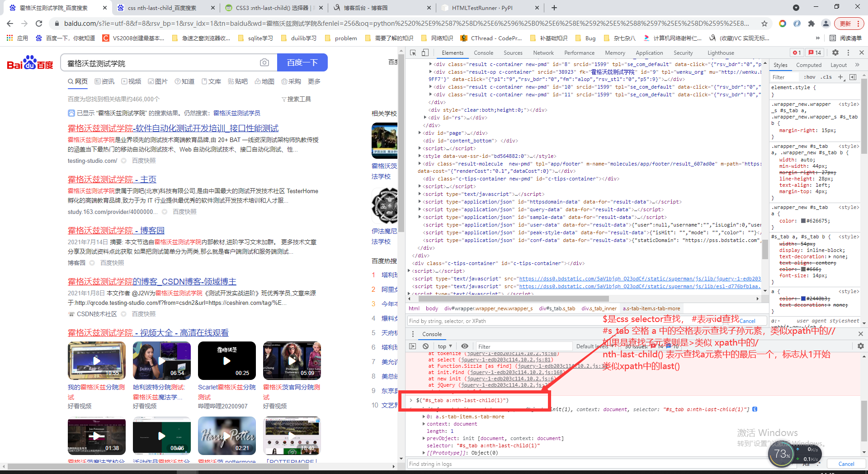868x474 pixels.
Task: Reload the current page
Action: 39,24
